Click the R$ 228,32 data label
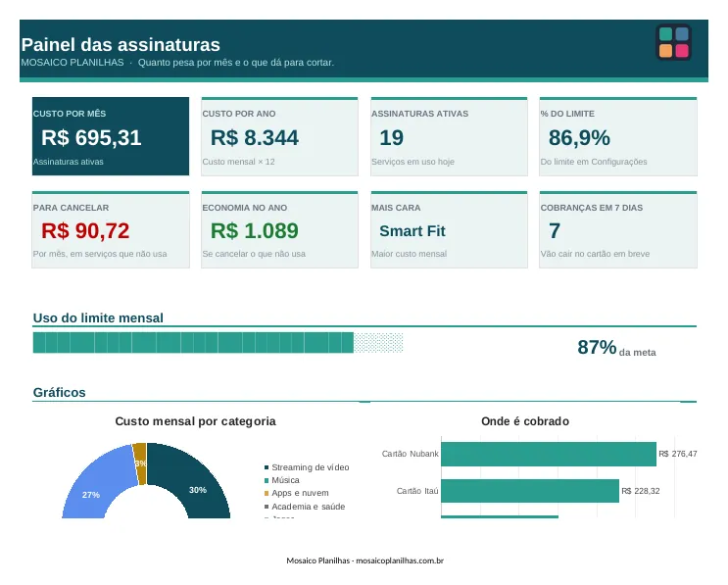 [640, 491]
